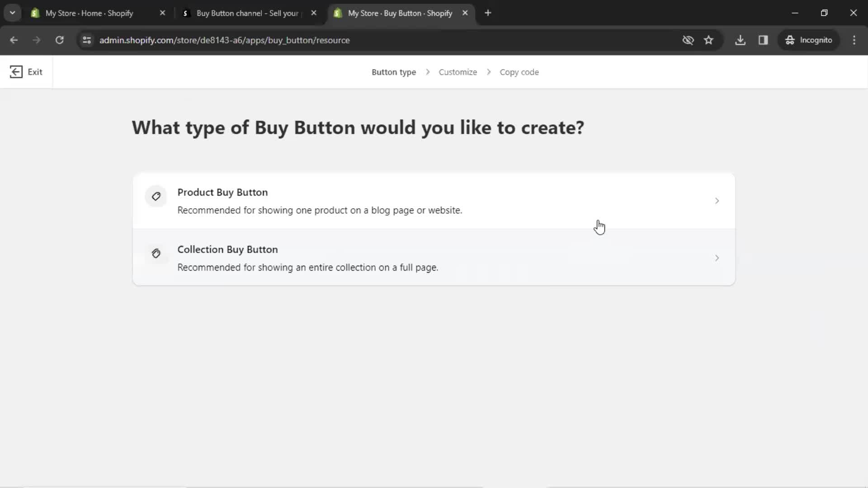Click the third-party cookies blocked eye icon
Viewport: 868px width, 488px height.
click(x=688, y=40)
